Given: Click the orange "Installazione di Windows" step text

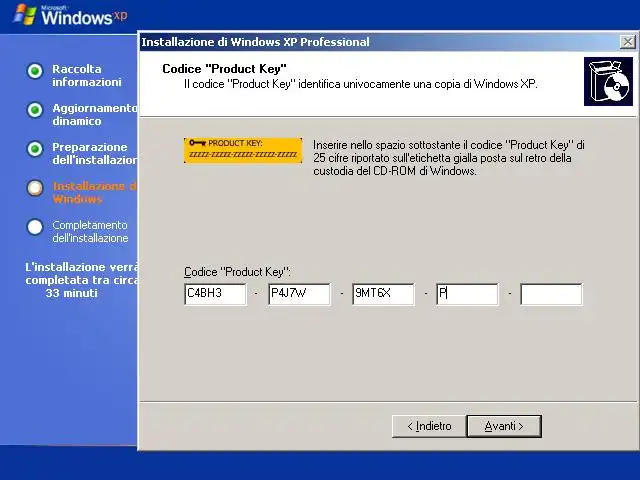Looking at the screenshot, I should [x=95, y=193].
